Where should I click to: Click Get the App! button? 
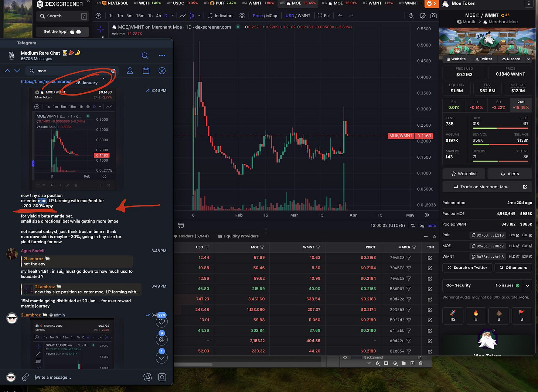coord(62,32)
